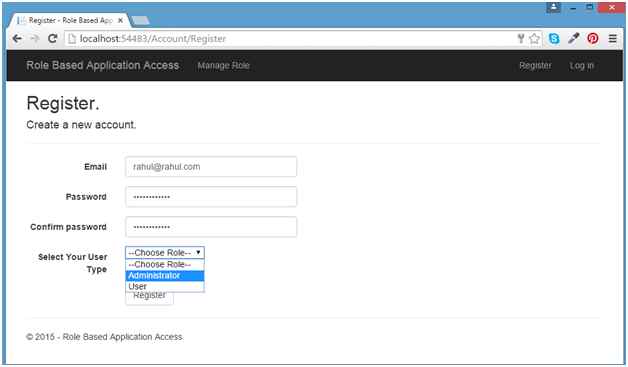Screen dimensions: 628x367
Task: Minimize the browser window
Action: coord(573,8)
